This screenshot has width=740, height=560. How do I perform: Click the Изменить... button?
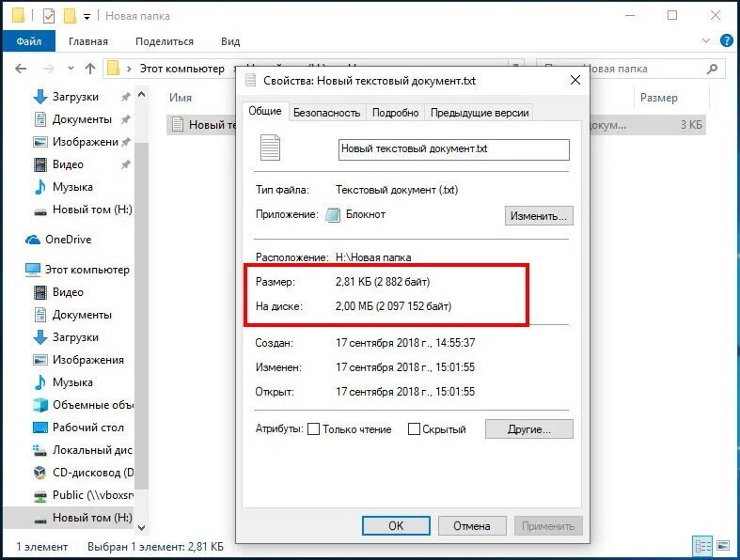(539, 215)
